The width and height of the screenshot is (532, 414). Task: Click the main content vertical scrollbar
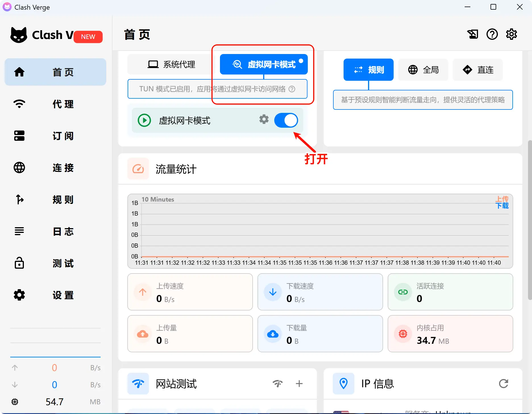pos(530,220)
